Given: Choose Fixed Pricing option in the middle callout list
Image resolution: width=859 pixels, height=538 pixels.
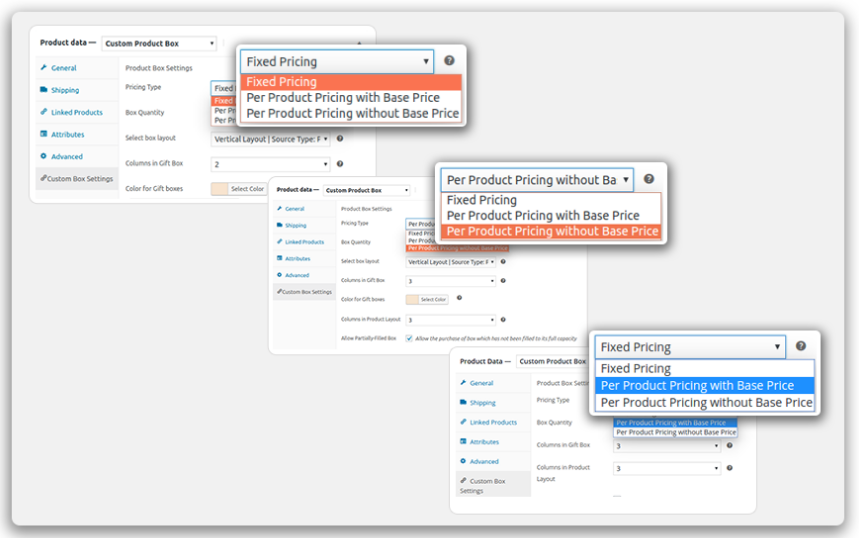Looking at the screenshot, I should 551,200.
